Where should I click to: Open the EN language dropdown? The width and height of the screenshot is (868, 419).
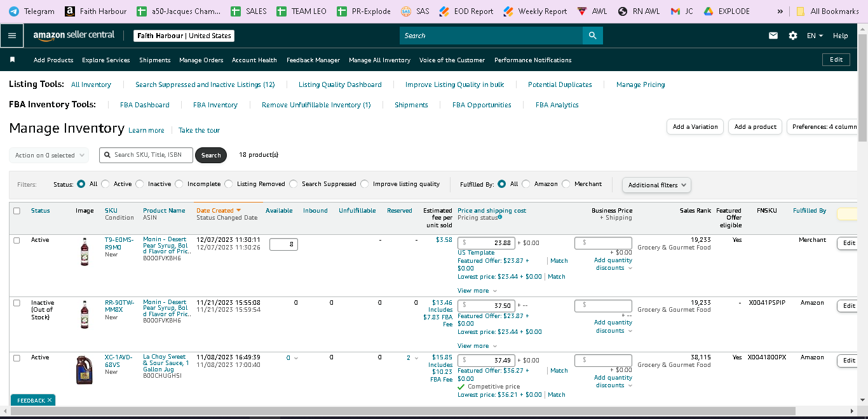click(x=815, y=36)
